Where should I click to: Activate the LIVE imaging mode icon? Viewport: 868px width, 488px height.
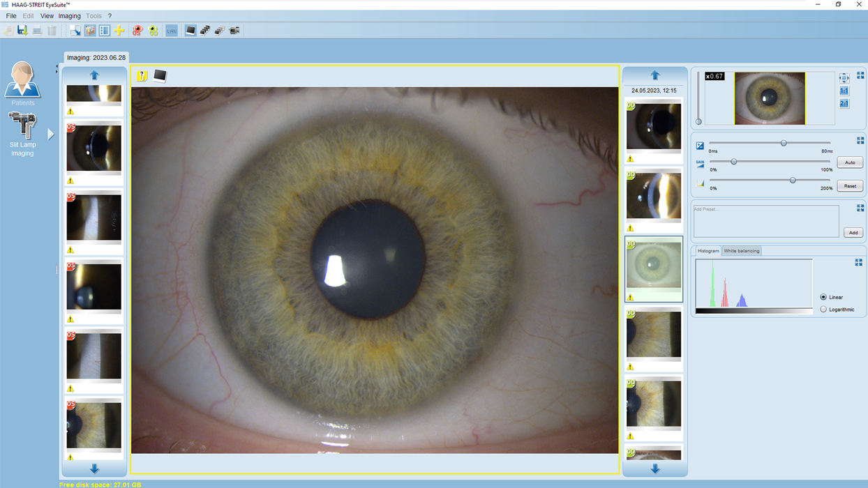171,30
